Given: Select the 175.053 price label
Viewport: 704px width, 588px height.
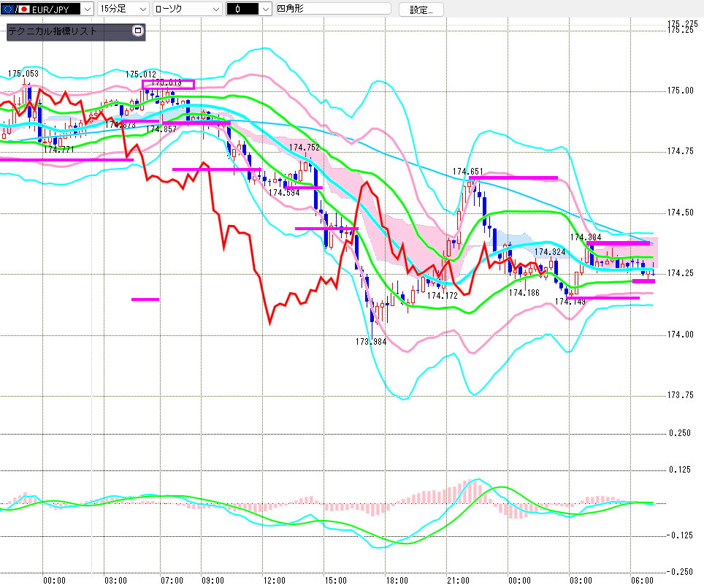Looking at the screenshot, I should point(23,74).
